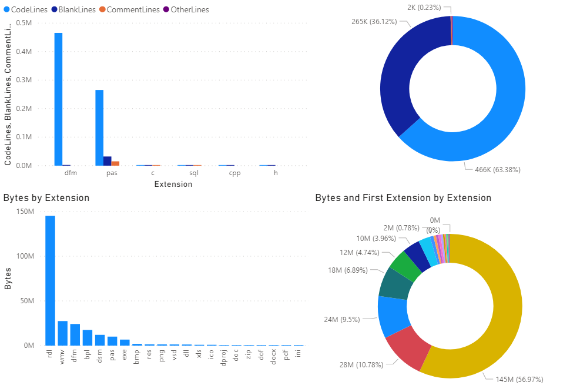Screen dimensions: 570x392
Task: Click the 18M (6.89%) data label
Action: (x=347, y=270)
